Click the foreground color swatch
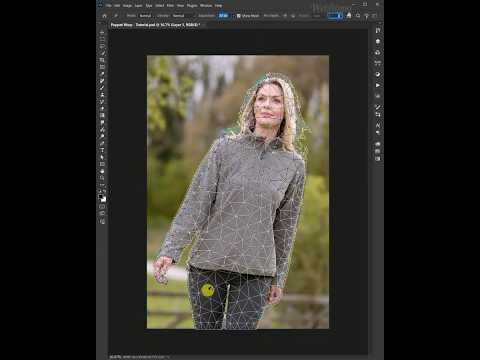480x360 pixels. [x=101, y=197]
